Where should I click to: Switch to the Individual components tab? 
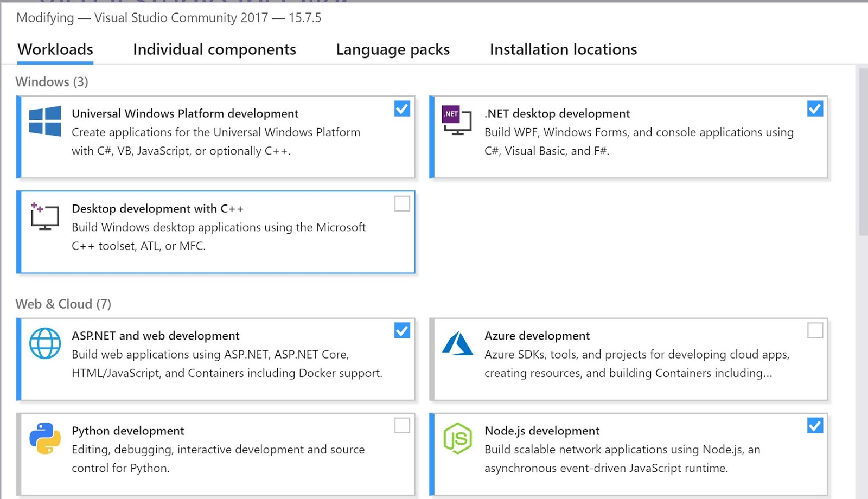[214, 49]
